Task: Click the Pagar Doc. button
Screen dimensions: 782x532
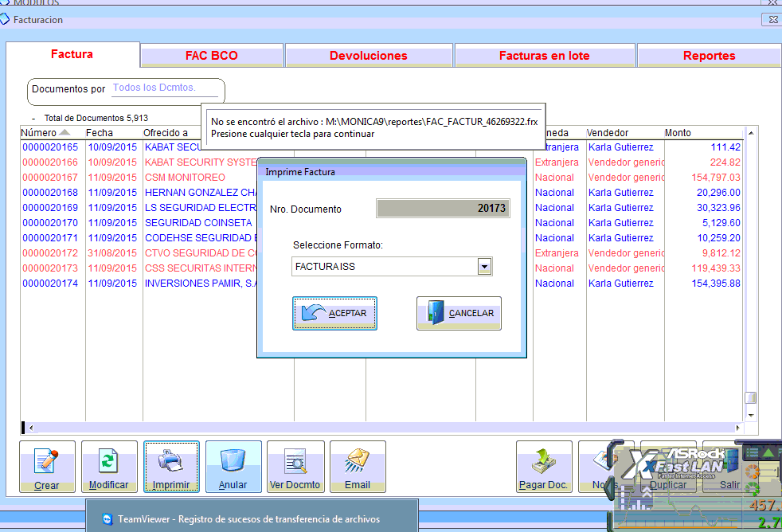Action: [544, 467]
